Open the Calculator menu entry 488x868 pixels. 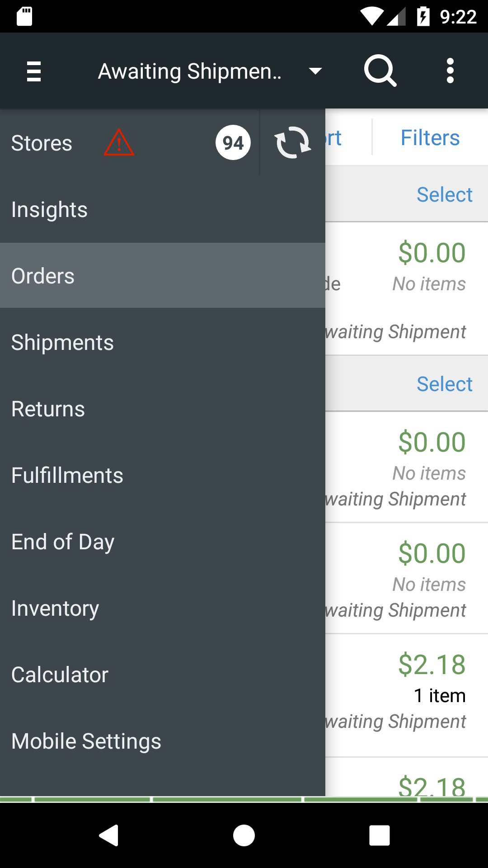[x=60, y=675]
